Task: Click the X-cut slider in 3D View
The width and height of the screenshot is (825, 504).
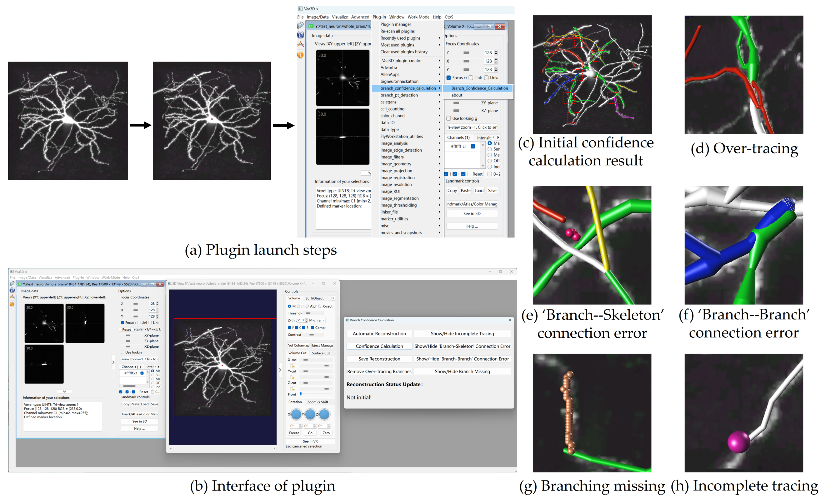Action: [x=316, y=360]
